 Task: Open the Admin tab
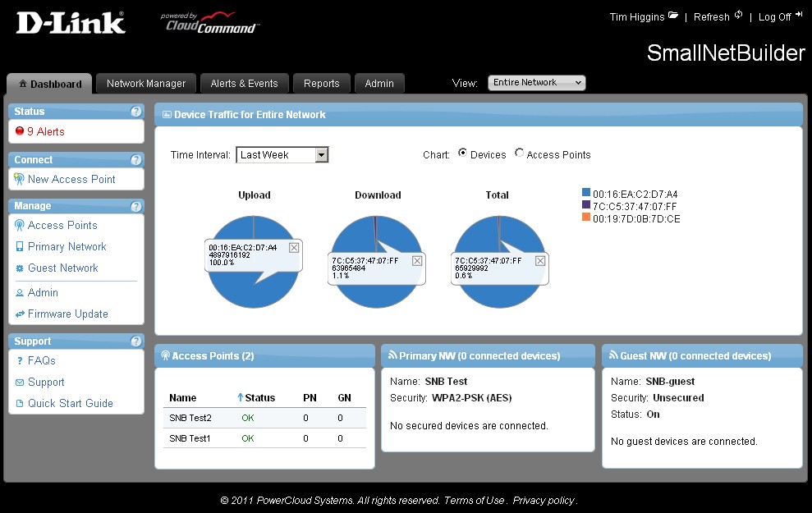click(379, 84)
